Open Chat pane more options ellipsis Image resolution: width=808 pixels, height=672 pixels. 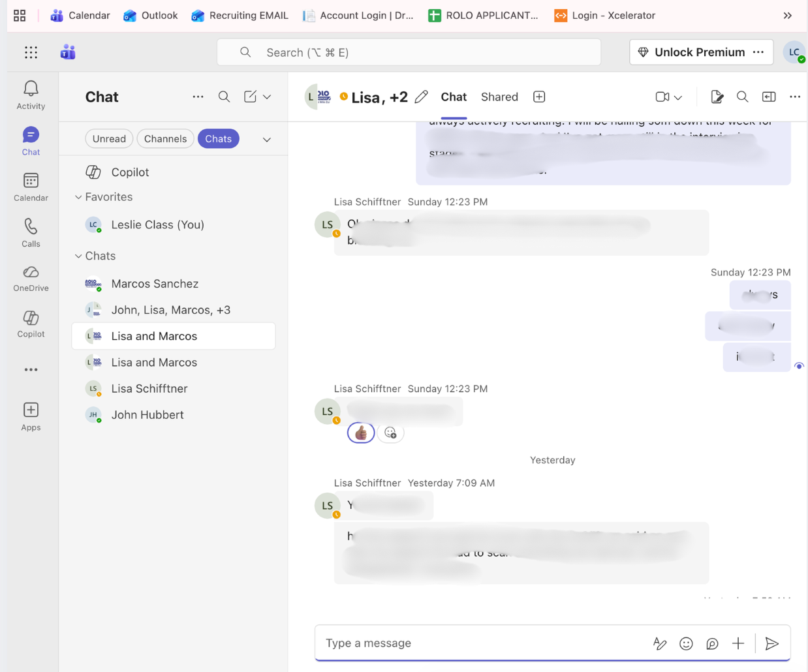tap(198, 97)
